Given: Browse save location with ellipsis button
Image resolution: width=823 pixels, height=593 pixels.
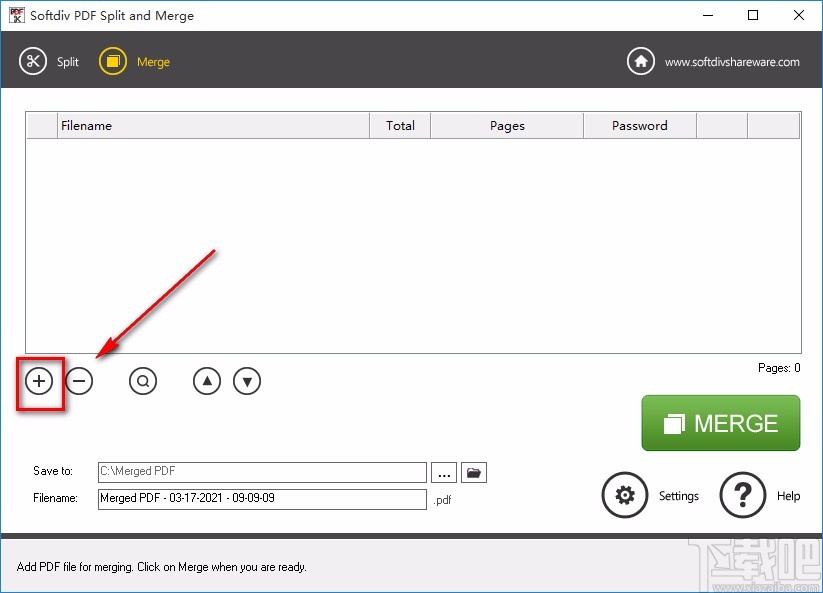Looking at the screenshot, I should tap(444, 472).
